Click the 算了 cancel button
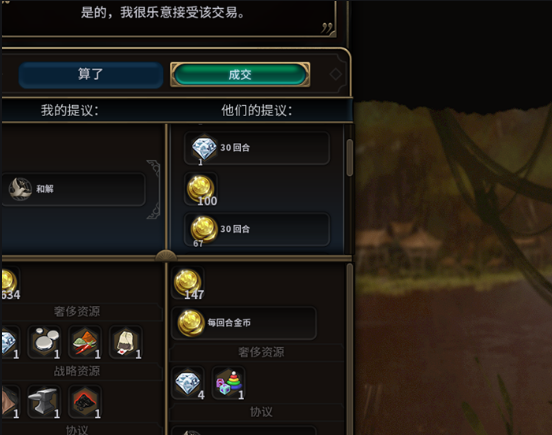 click(91, 74)
